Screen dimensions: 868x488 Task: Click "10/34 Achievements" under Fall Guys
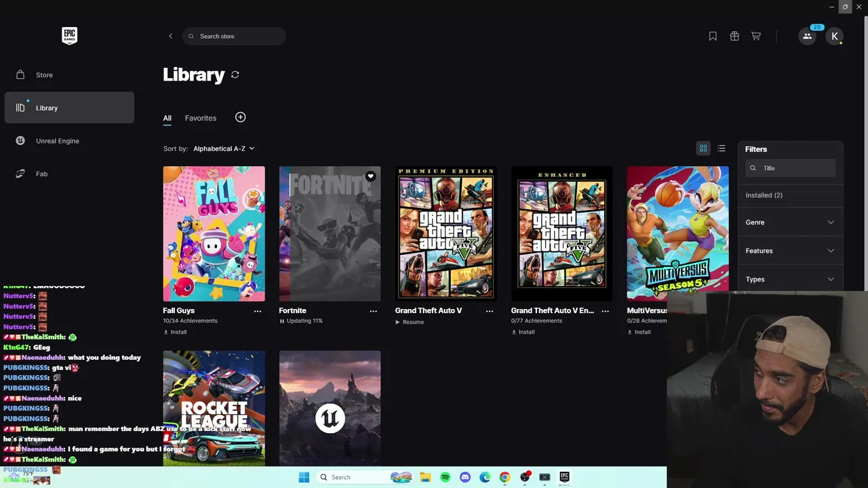click(x=190, y=321)
